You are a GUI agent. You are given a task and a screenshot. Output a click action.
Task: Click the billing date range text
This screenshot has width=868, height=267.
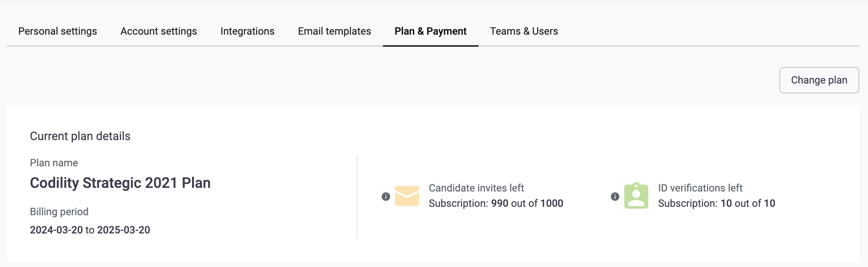point(90,230)
